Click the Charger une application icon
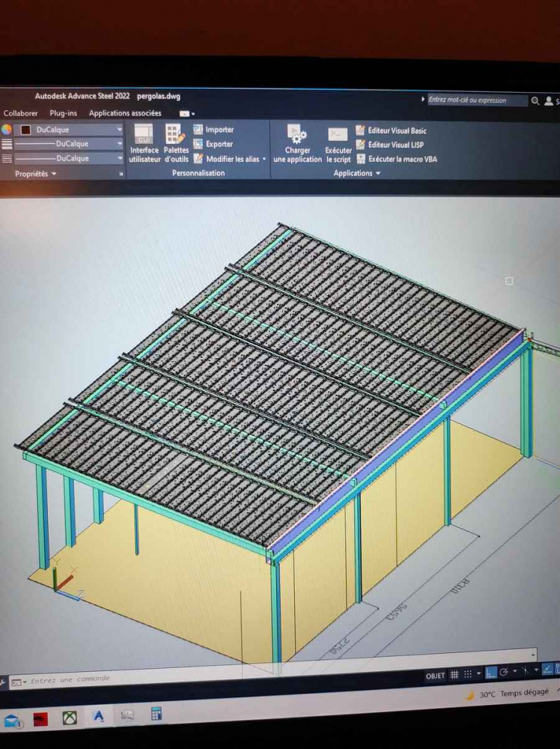 pos(297,135)
